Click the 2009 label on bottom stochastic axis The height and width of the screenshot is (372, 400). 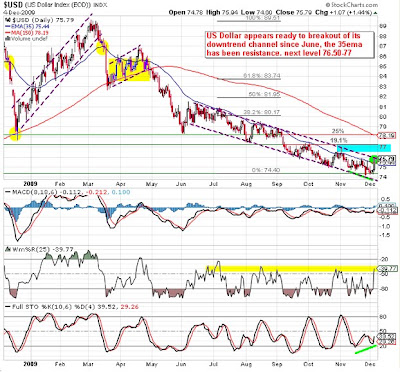(x=31, y=364)
